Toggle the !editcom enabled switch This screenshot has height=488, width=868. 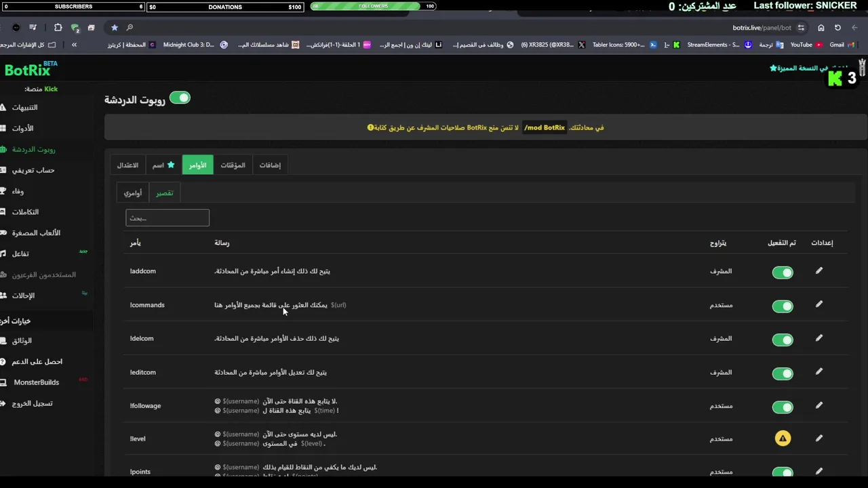[x=783, y=373]
